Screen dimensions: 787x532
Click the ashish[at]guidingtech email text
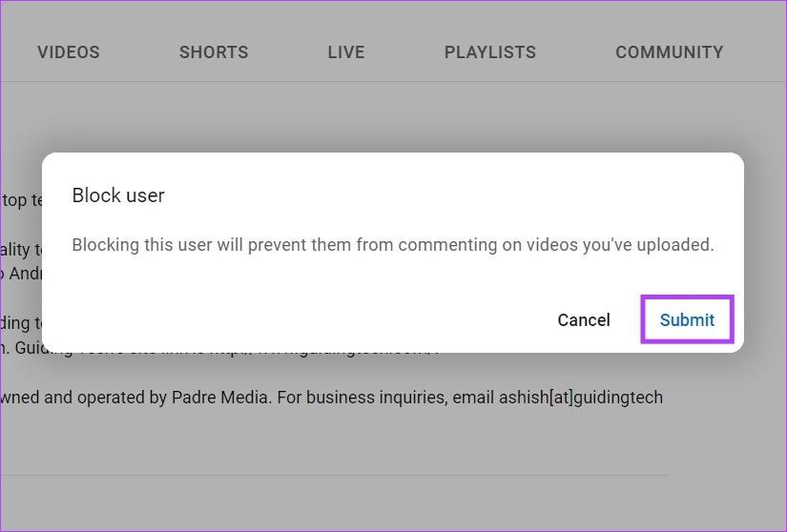[x=580, y=398]
